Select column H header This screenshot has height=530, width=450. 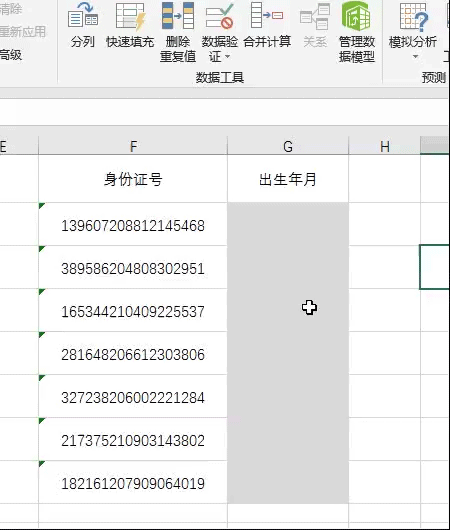click(384, 146)
